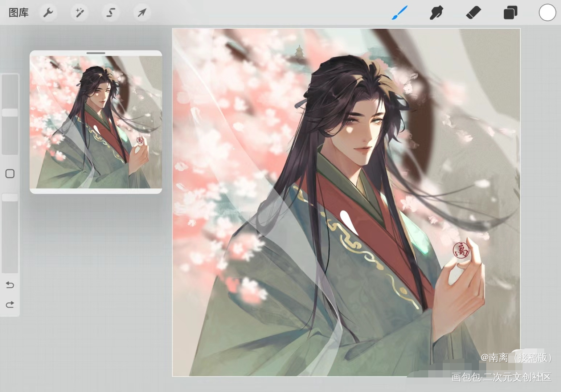Activate the Selection S-shaped tool
This screenshot has width=561, height=392.
point(111,13)
